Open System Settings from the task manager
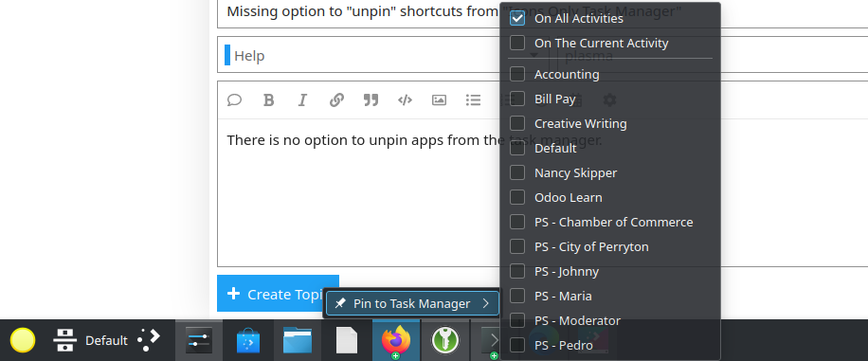Screen dimensions: 868x361 [x=199, y=340]
